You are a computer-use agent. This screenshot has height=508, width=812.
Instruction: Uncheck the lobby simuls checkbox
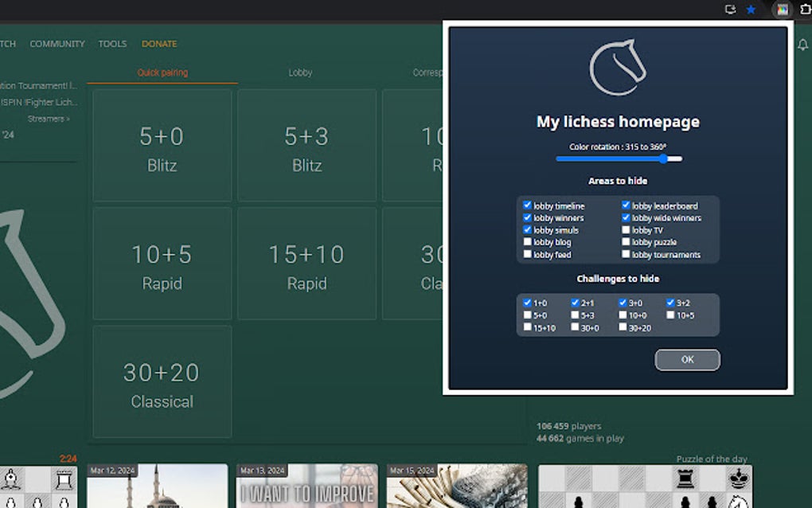527,229
